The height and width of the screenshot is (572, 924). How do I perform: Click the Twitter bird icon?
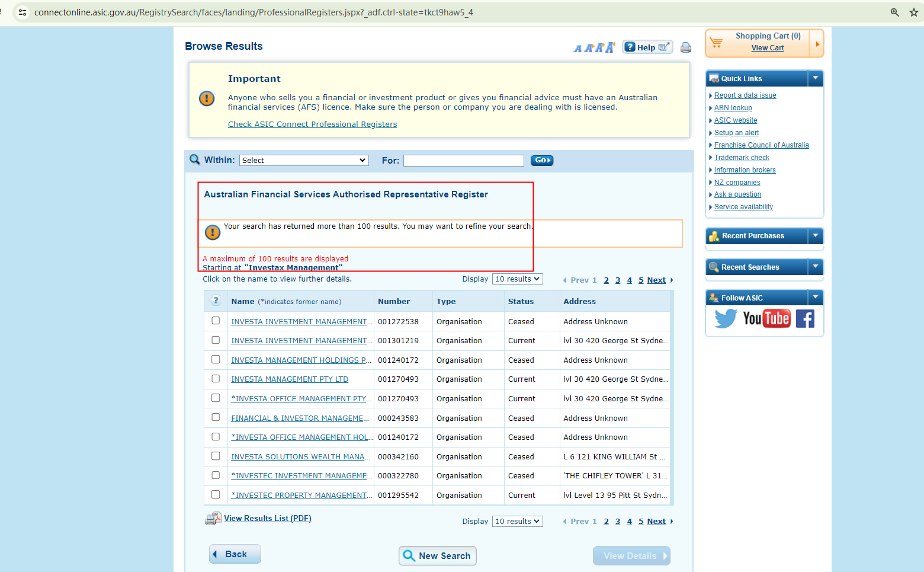tap(726, 319)
